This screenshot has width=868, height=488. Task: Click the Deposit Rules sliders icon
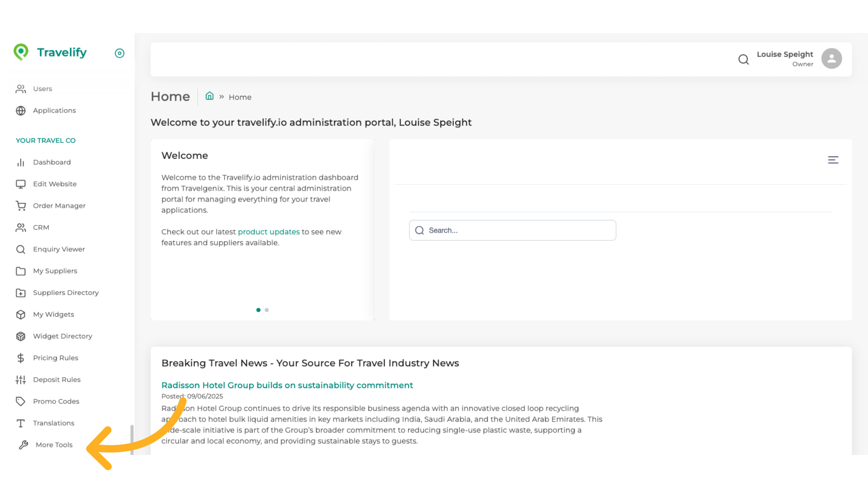[x=21, y=380]
